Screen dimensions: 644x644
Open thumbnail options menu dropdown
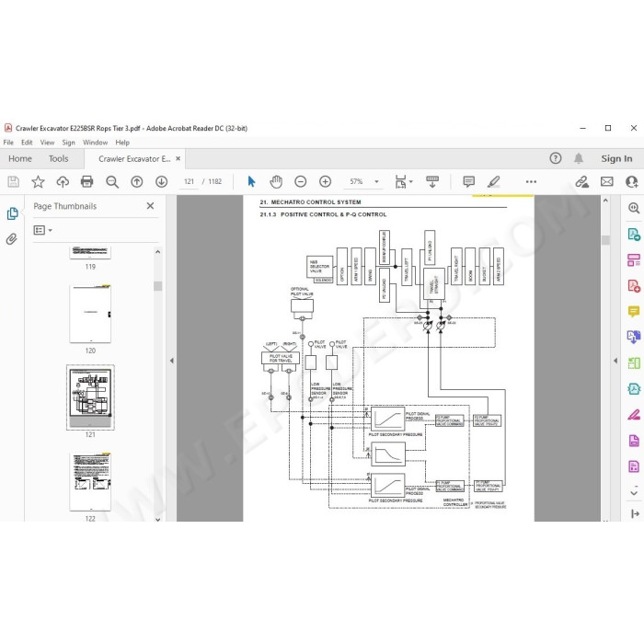tap(42, 230)
